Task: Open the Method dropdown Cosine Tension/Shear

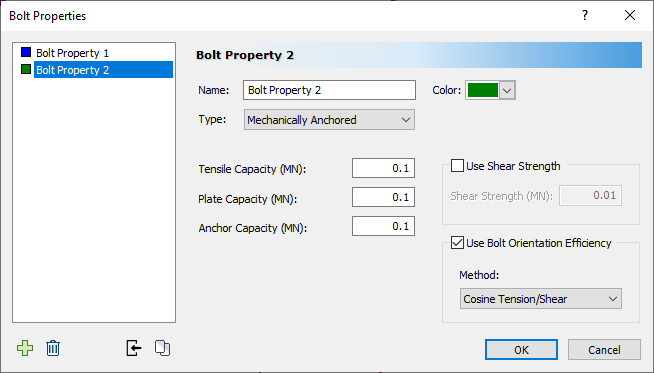Action: coord(541,299)
